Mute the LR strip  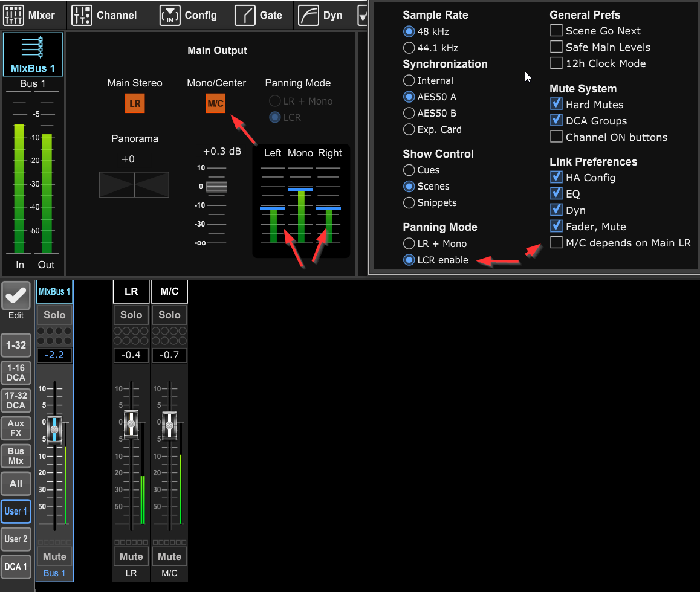pyautogui.click(x=131, y=557)
